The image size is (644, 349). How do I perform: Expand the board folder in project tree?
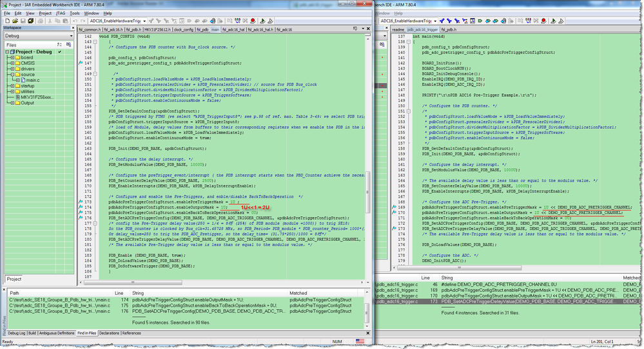12,57
